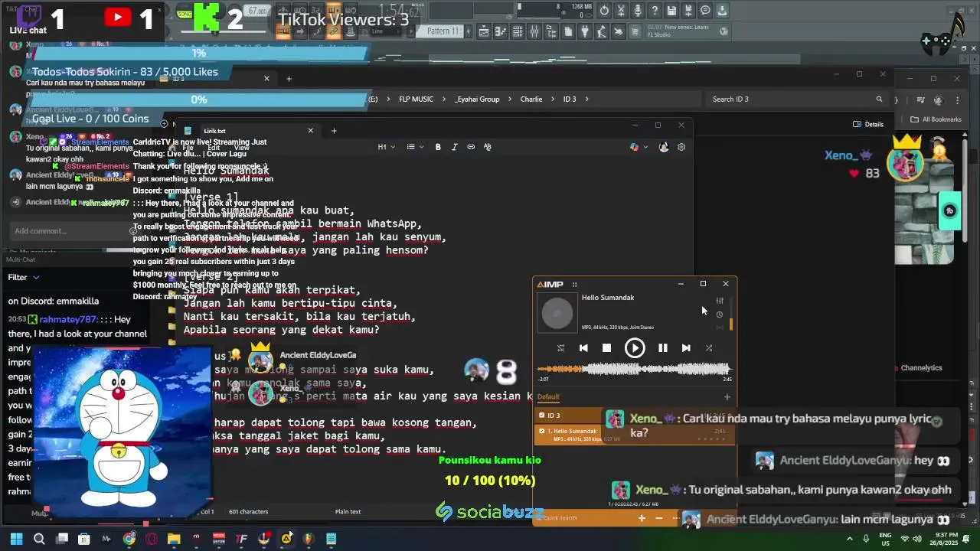
Task: Open list style dropdown in editor
Action: pyautogui.click(x=414, y=147)
